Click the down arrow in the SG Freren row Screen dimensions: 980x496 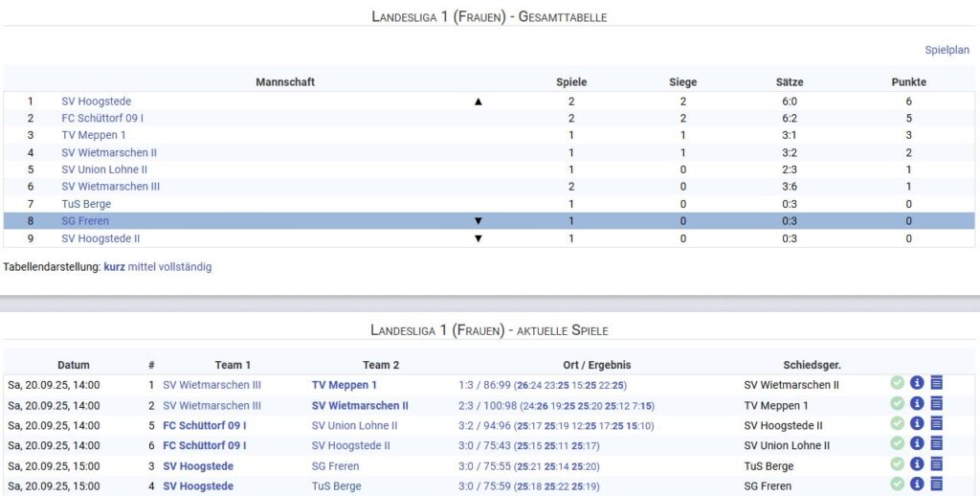479,221
